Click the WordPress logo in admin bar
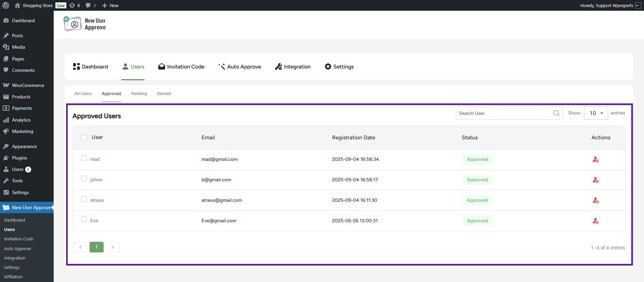This screenshot has height=282, width=644. click(x=6, y=5)
